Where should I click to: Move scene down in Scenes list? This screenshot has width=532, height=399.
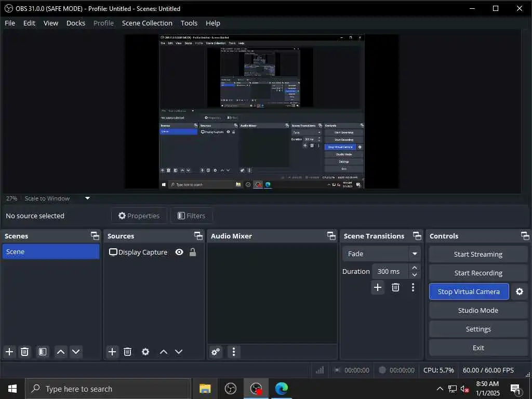pyautogui.click(x=76, y=352)
